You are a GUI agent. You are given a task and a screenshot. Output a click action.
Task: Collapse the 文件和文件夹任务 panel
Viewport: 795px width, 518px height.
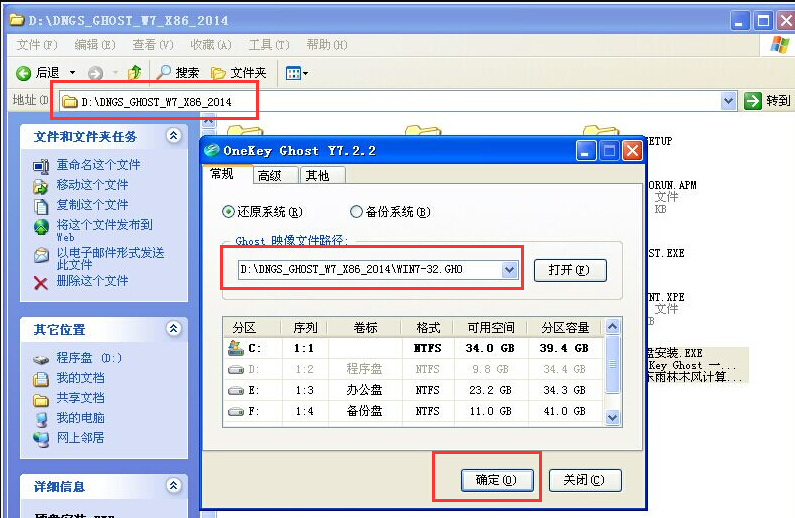[x=173, y=135]
